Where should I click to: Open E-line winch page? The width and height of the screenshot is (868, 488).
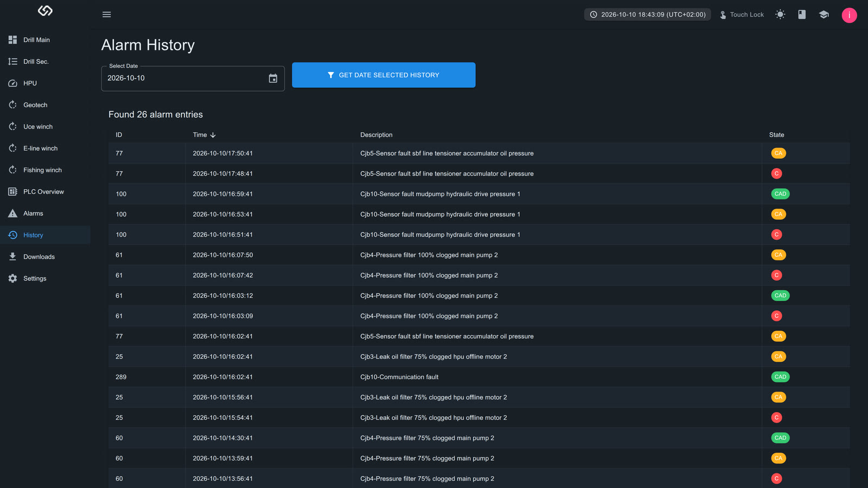tap(45, 149)
